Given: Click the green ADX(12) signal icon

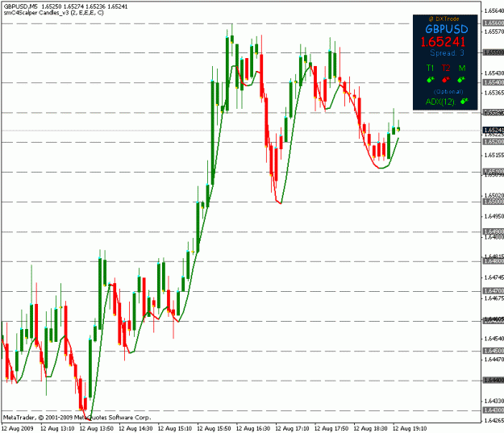Looking at the screenshot, I should point(464,102).
